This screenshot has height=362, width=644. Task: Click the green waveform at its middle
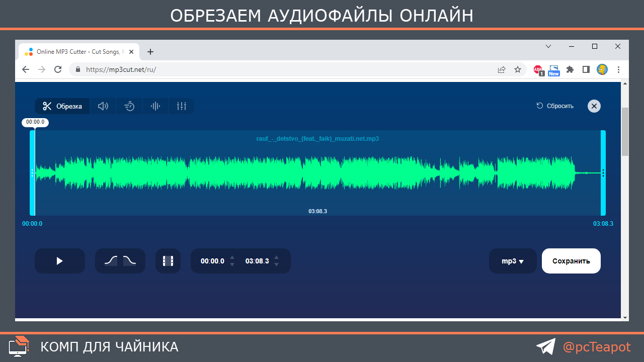[x=318, y=173]
